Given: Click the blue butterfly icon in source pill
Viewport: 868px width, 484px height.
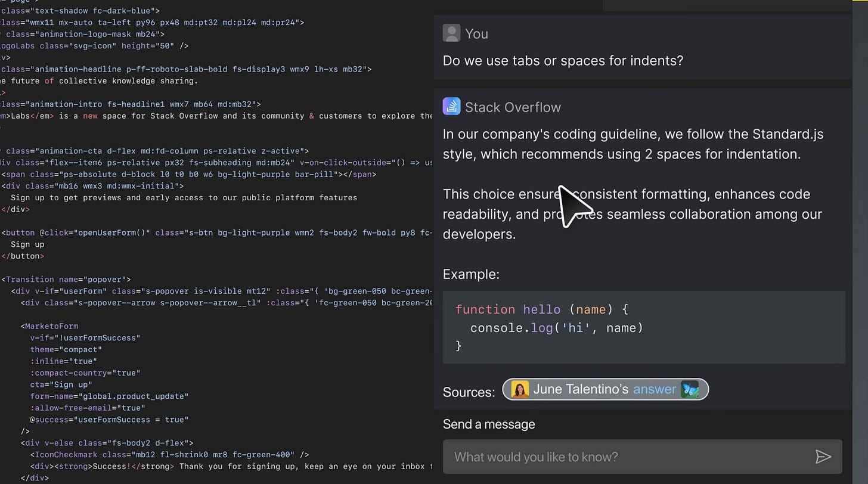Looking at the screenshot, I should click(x=690, y=389).
